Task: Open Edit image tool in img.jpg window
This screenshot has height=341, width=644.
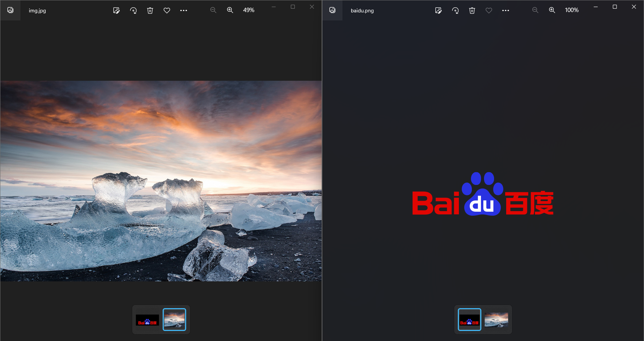Action: (x=116, y=10)
